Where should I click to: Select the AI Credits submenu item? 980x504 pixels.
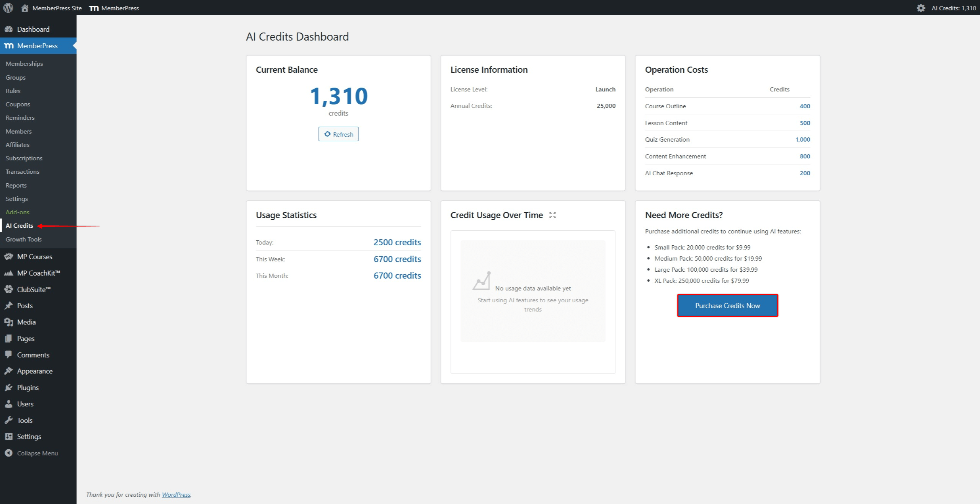pos(19,225)
